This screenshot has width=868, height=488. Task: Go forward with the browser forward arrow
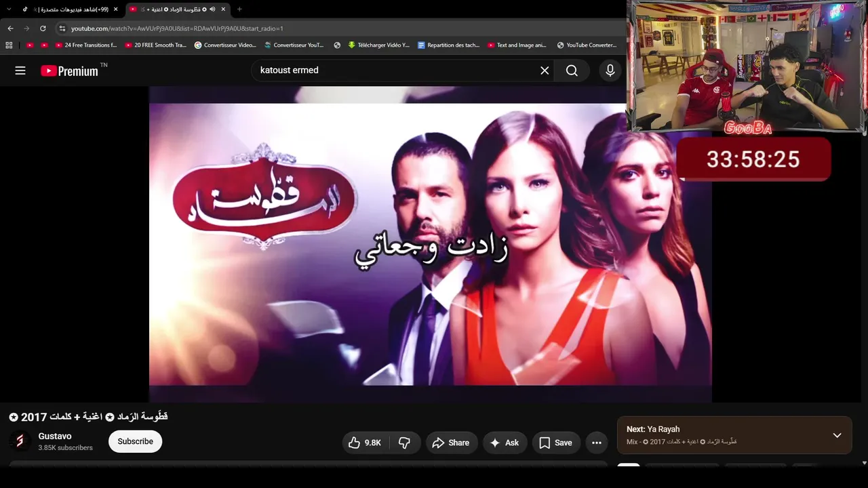pos(26,28)
